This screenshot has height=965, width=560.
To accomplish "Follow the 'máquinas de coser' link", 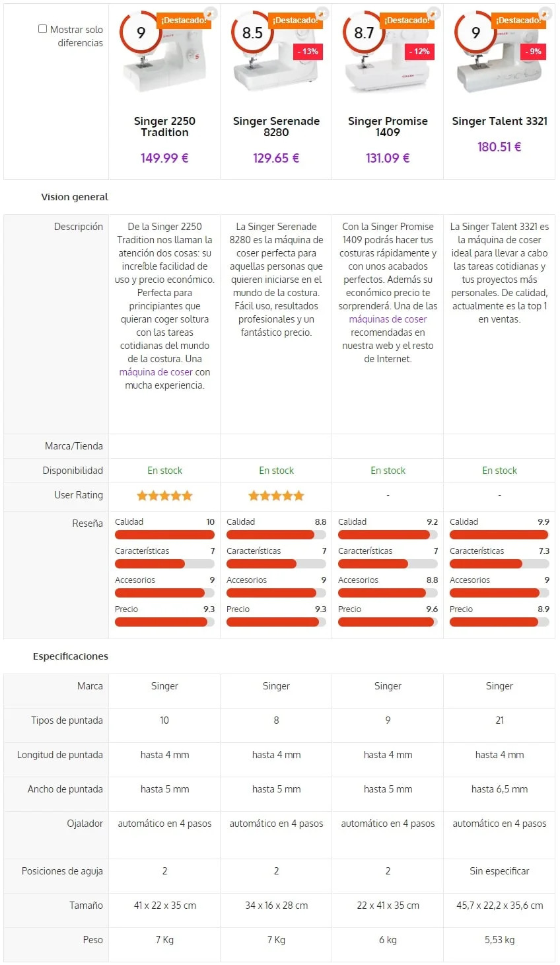I will coord(388,319).
